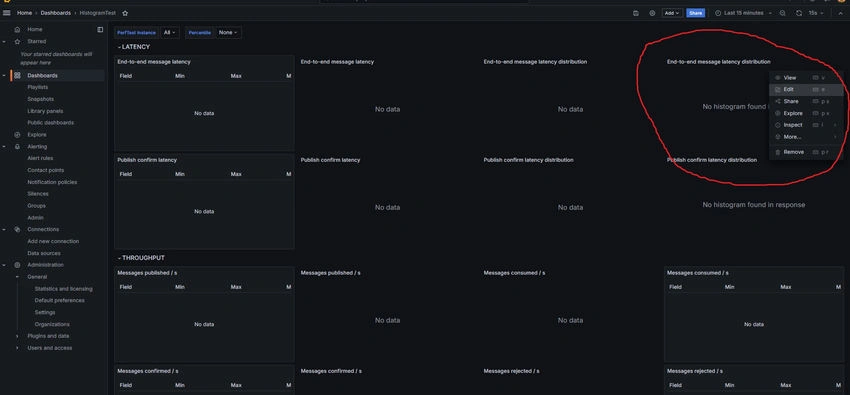Open Alert rules in the sidebar
The height and width of the screenshot is (395, 850).
pyautogui.click(x=40, y=158)
